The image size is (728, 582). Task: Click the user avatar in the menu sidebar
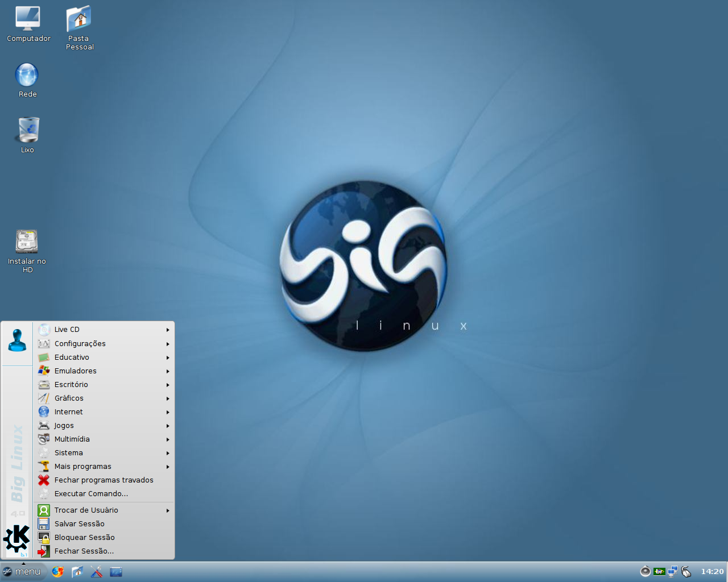tap(17, 340)
